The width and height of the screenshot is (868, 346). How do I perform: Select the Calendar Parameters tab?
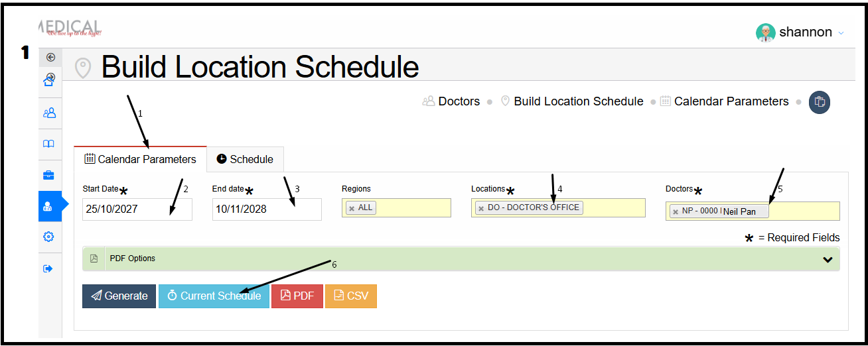[140, 159]
